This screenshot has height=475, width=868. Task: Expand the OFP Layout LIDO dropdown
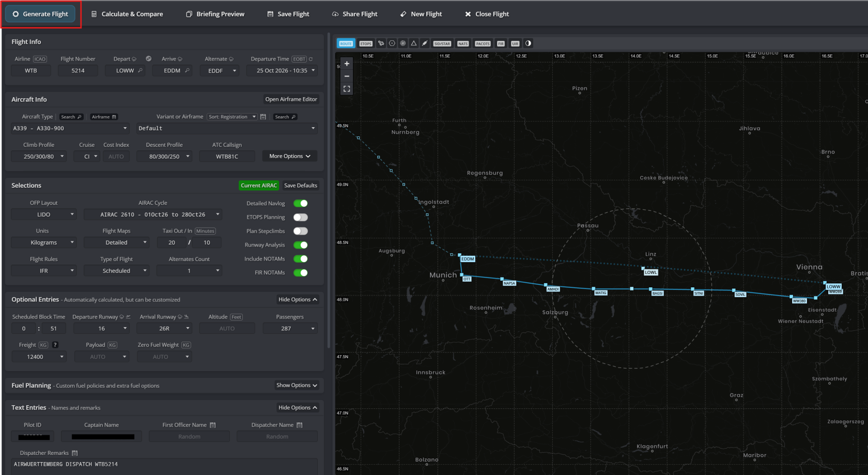[44, 214]
